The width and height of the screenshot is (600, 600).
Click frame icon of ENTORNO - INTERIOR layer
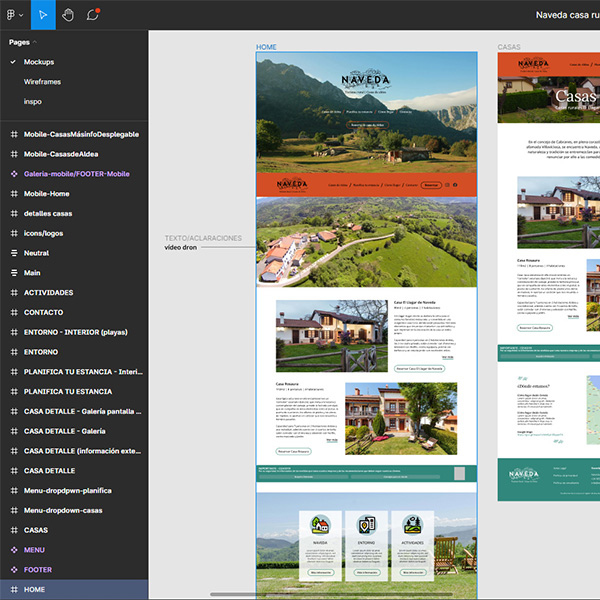(14, 332)
